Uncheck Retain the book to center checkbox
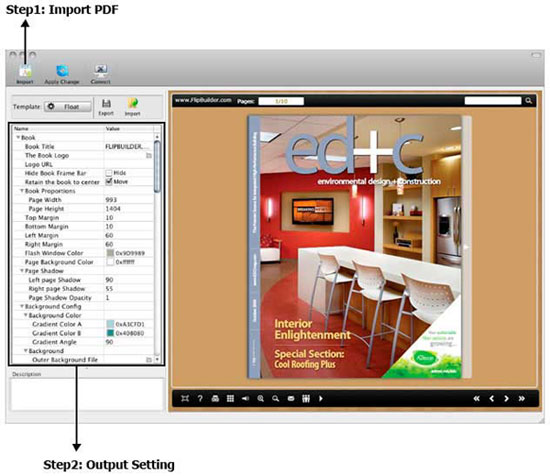The width and height of the screenshot is (550, 476). (109, 182)
